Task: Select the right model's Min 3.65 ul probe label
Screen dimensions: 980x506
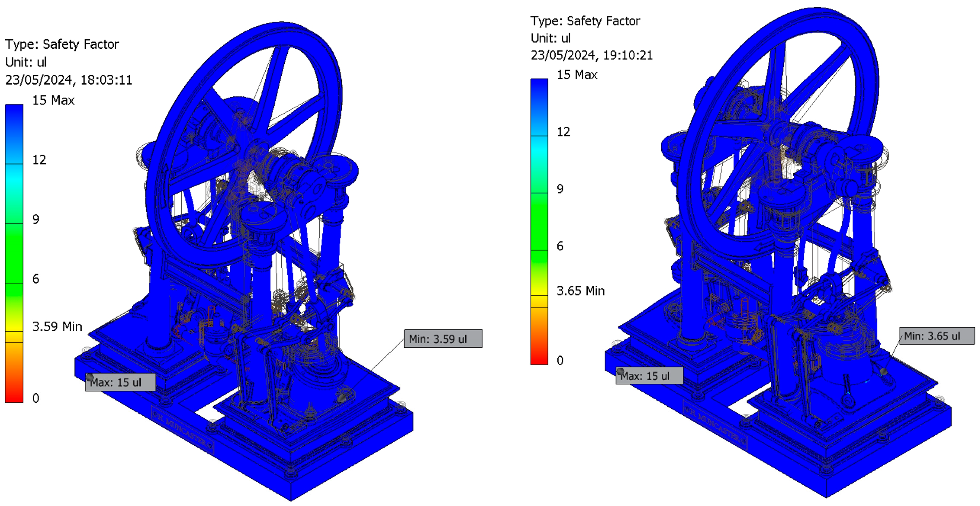Action: [937, 336]
